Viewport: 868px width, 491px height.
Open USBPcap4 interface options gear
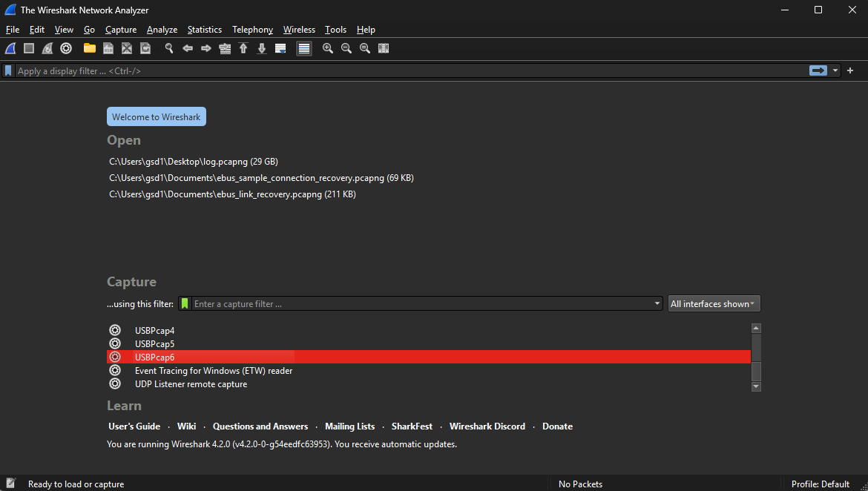[x=114, y=331]
